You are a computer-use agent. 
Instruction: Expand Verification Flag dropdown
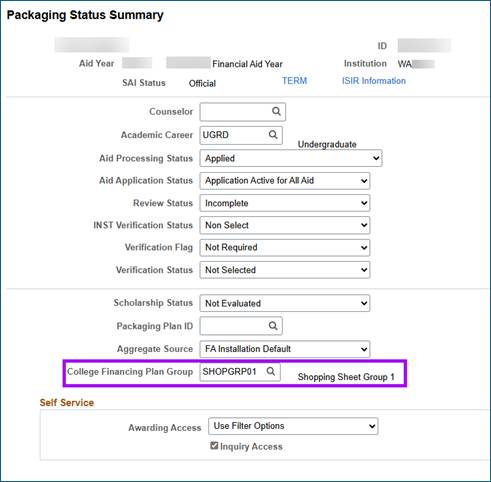point(285,248)
